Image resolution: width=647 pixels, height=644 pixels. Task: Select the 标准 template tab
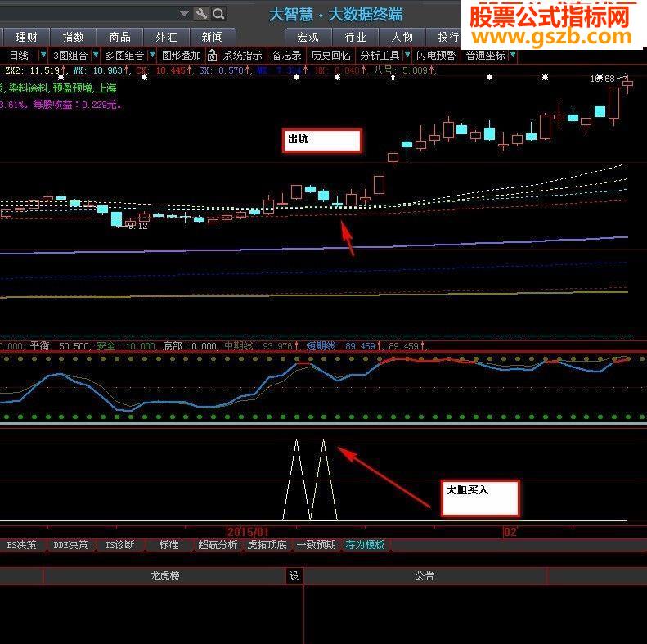[168, 545]
